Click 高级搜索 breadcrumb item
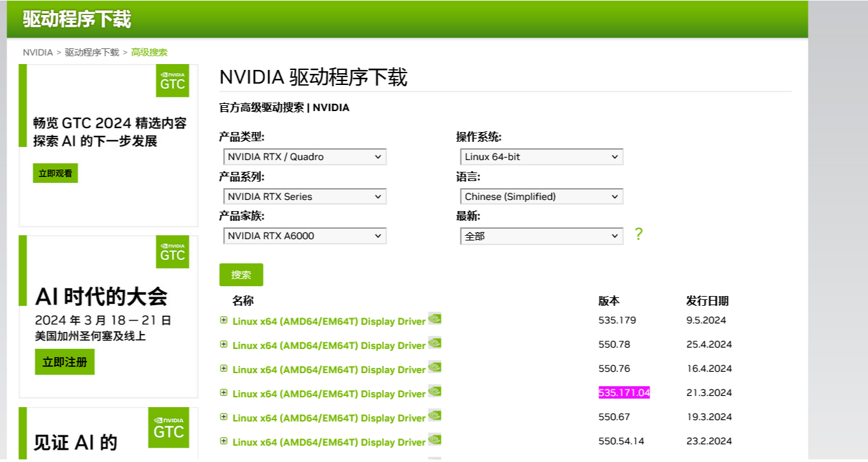868x462 pixels. [149, 52]
